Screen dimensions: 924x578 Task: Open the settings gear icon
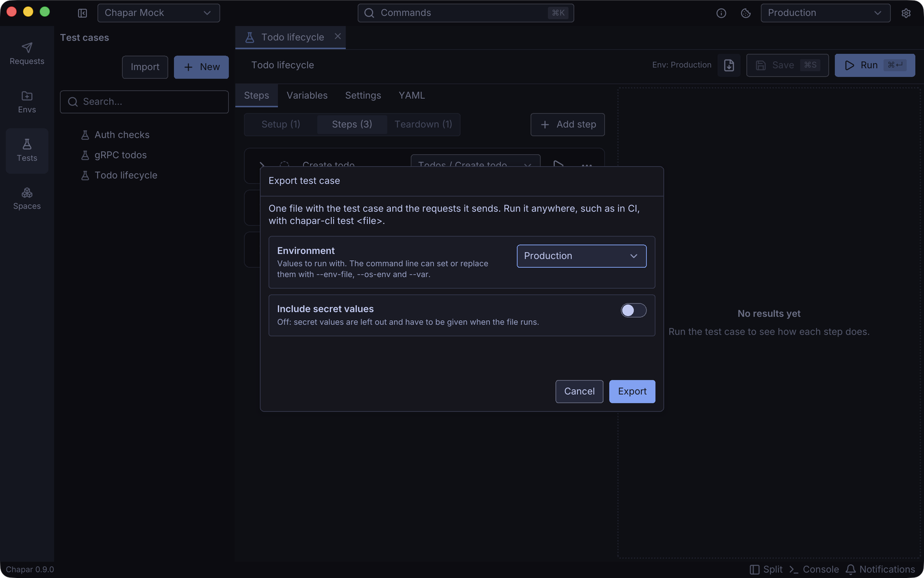[906, 13]
